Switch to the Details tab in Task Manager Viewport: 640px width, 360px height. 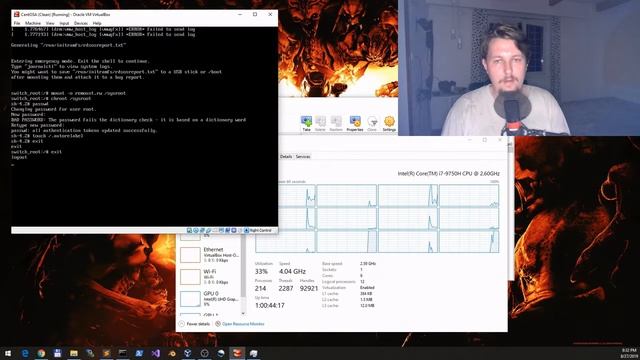click(286, 157)
